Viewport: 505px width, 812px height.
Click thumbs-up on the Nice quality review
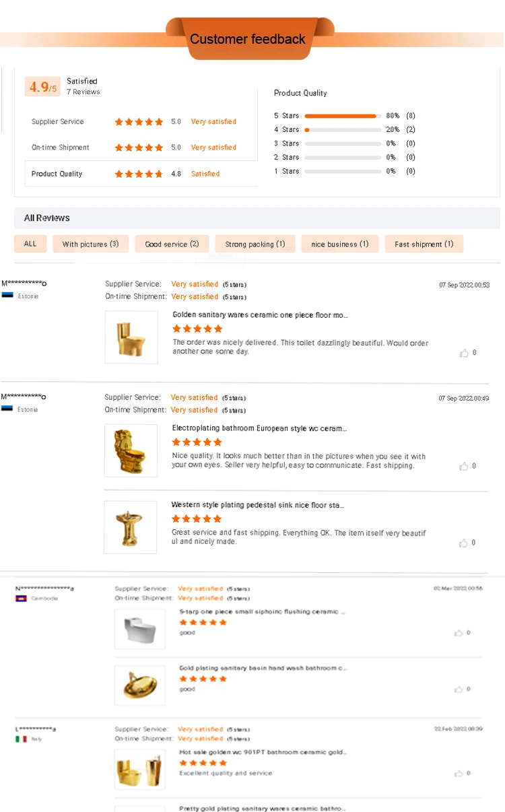click(x=464, y=466)
